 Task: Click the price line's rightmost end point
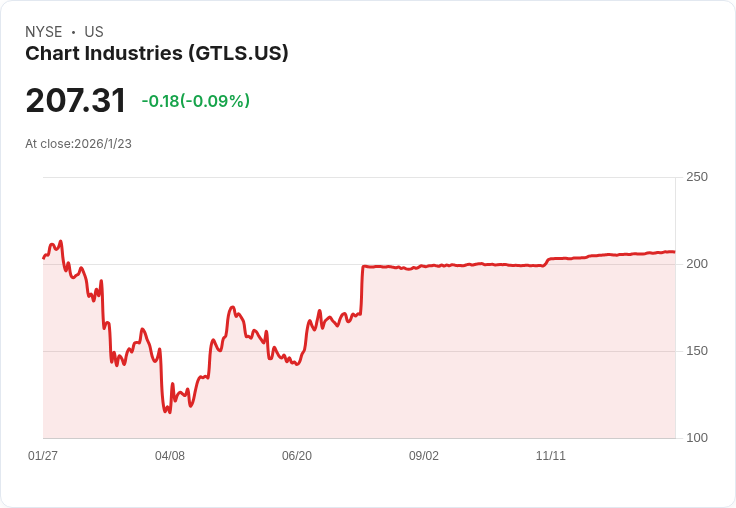674,252
